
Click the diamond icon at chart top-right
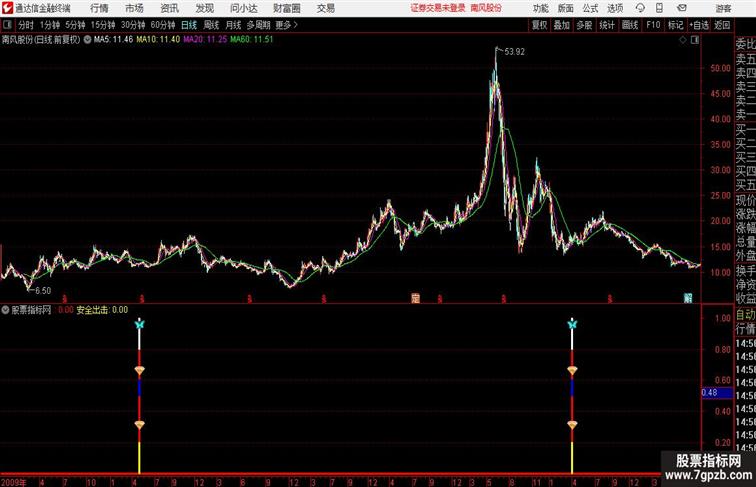[x=683, y=40]
